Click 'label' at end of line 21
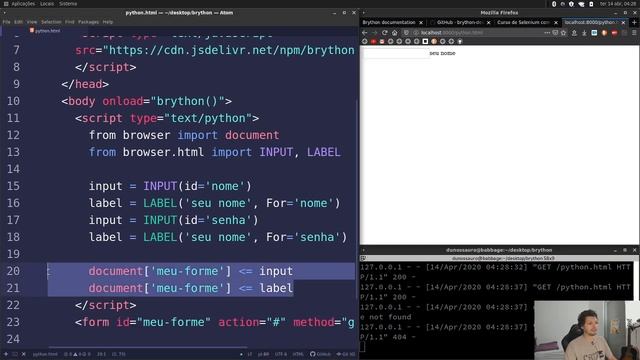This screenshot has width=640, height=360. [276, 288]
